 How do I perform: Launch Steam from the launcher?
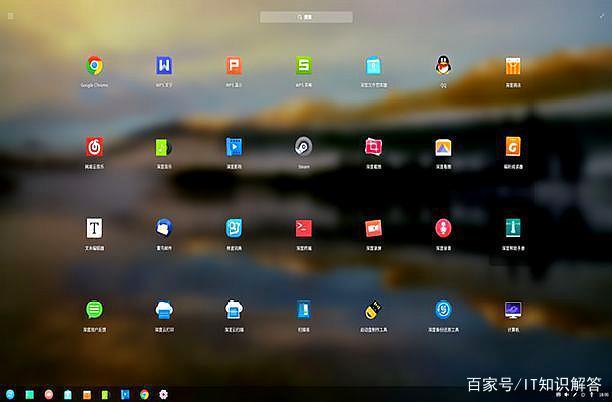click(x=304, y=147)
